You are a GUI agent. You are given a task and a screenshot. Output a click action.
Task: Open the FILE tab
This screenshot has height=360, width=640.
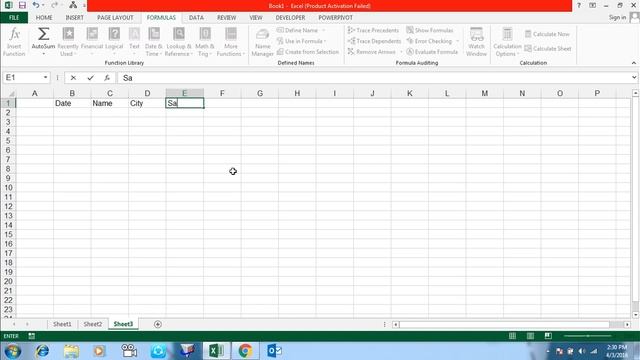click(14, 18)
